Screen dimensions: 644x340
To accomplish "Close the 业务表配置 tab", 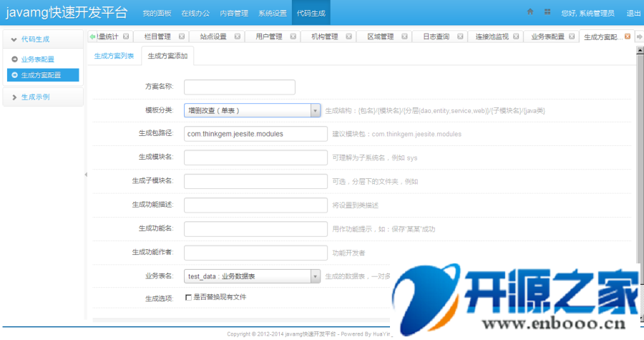I will pos(572,37).
